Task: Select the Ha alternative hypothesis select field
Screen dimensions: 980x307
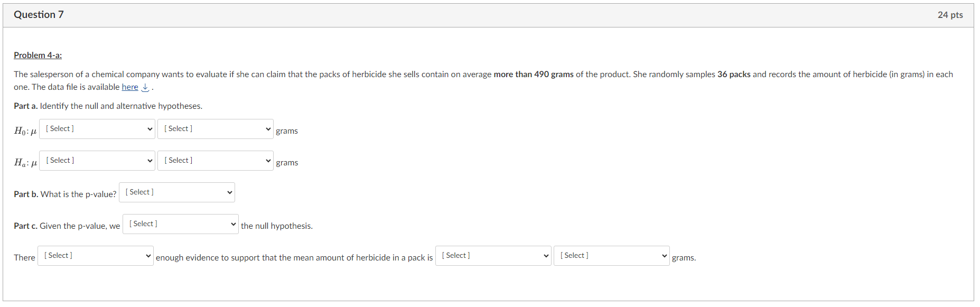Action: click(x=97, y=160)
